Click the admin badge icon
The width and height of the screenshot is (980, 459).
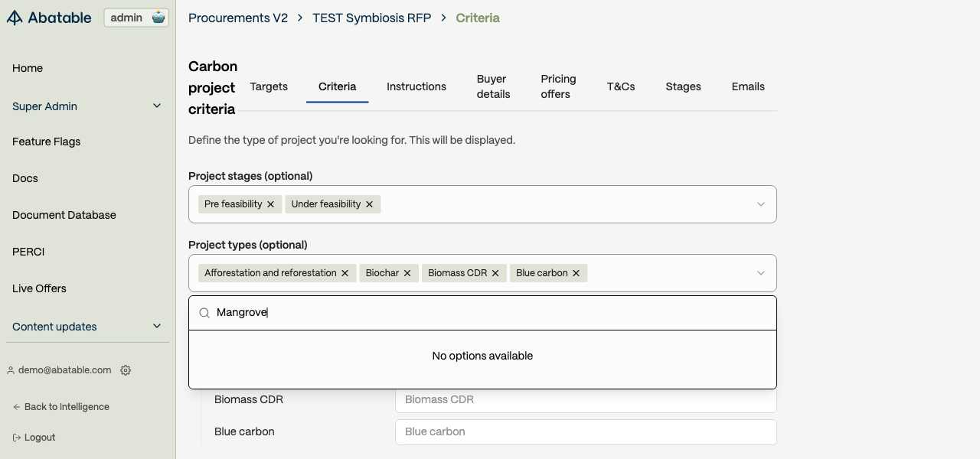158,18
